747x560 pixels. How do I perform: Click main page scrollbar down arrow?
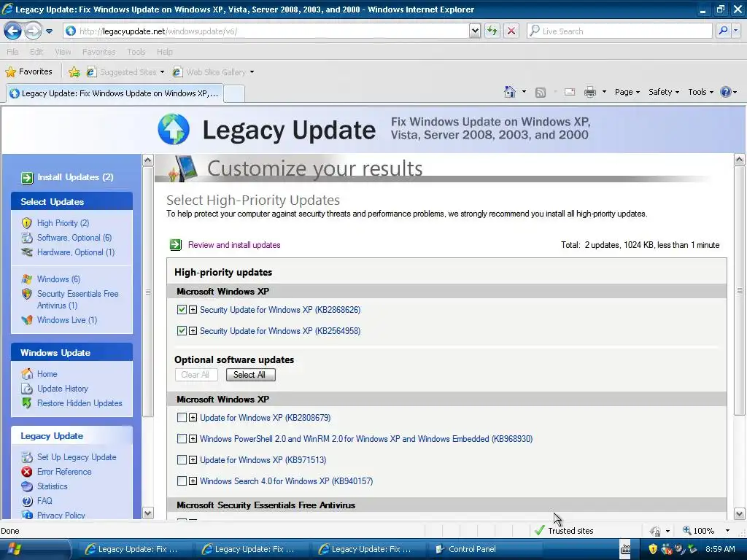(x=740, y=514)
